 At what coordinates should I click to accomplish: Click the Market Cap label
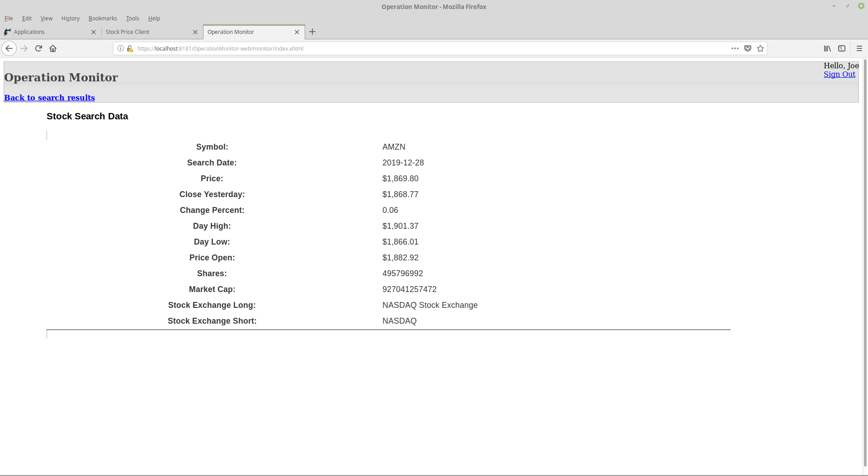212,289
